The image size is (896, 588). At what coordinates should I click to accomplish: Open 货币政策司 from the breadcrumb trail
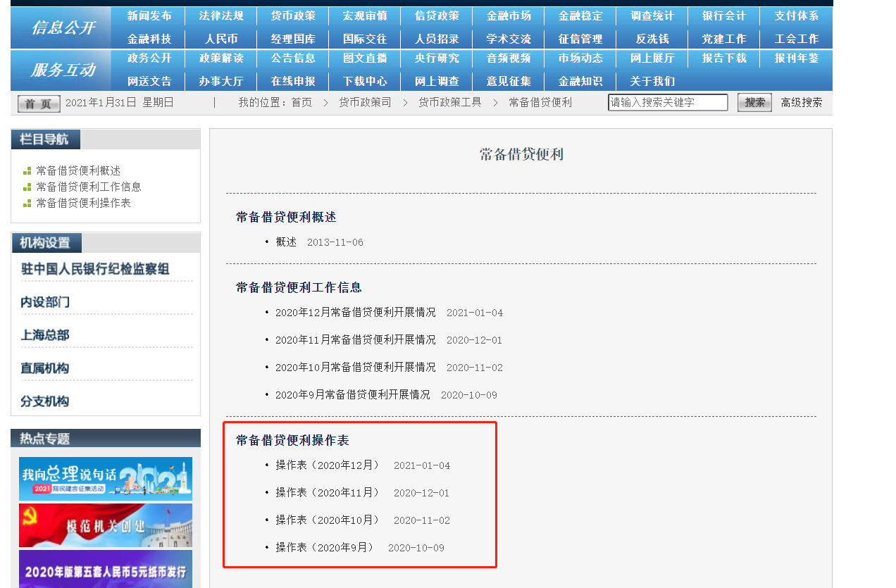(x=364, y=102)
